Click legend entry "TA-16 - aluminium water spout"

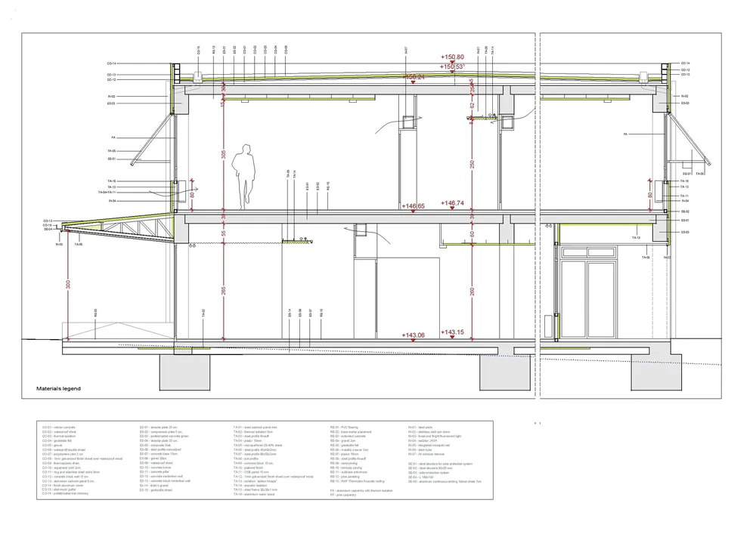coord(253,494)
